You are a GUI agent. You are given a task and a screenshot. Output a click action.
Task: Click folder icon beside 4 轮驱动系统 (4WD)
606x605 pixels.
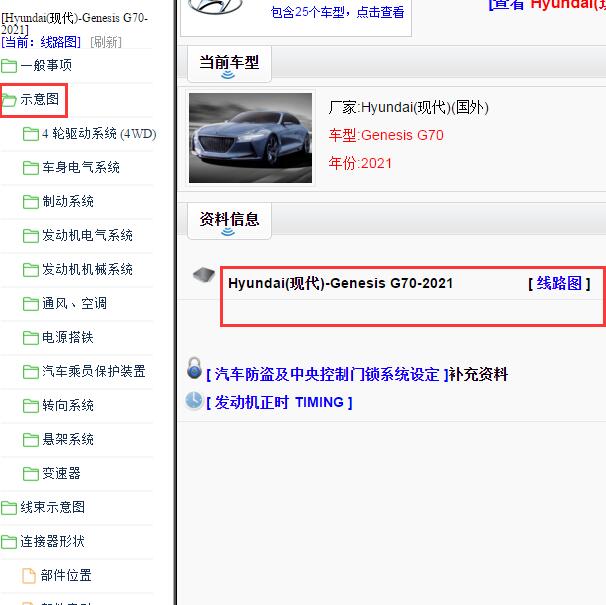click(x=31, y=134)
